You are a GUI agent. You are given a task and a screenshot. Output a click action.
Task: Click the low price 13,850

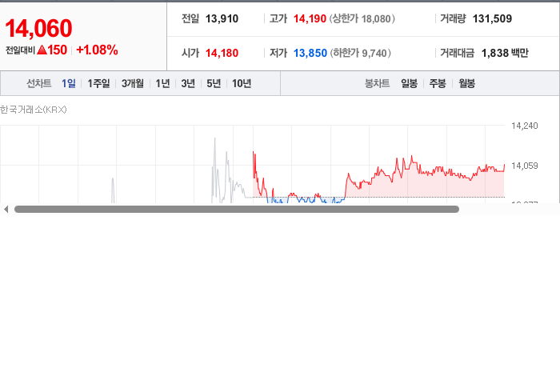click(x=310, y=53)
